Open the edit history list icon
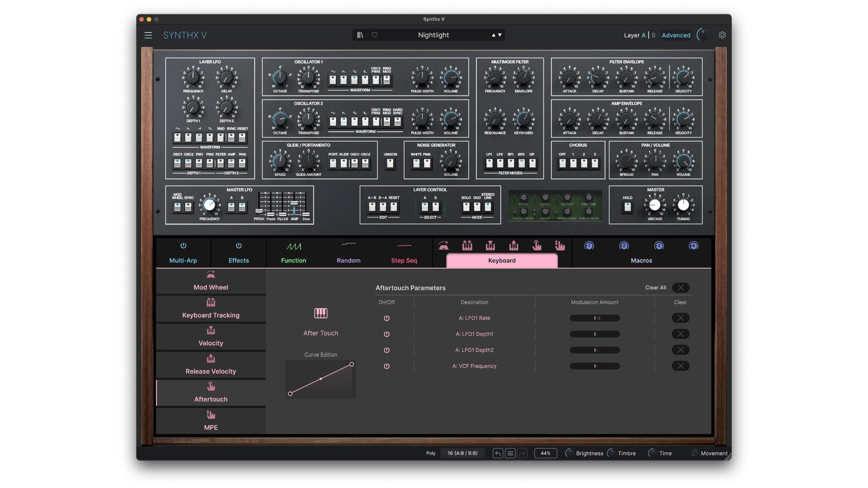 tap(510, 453)
